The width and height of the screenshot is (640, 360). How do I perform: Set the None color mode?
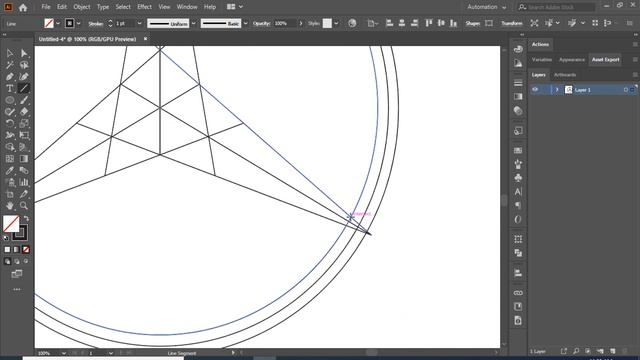pos(26,249)
